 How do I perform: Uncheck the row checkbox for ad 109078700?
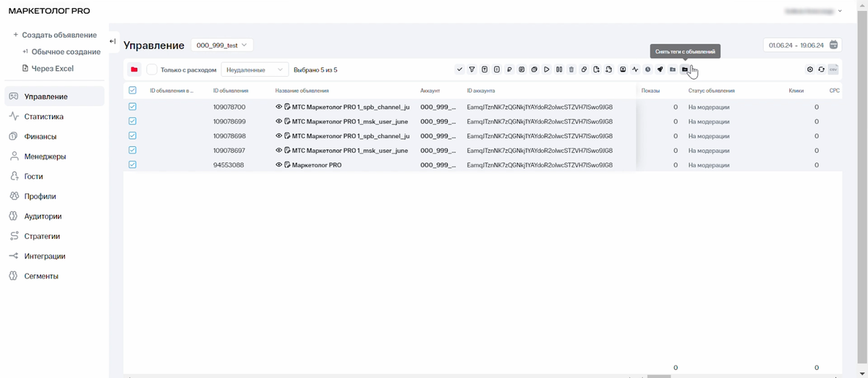[x=132, y=106]
